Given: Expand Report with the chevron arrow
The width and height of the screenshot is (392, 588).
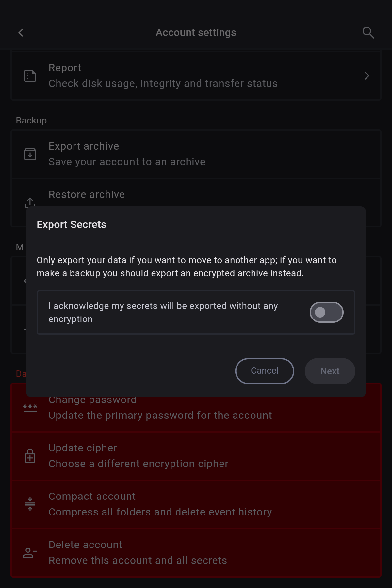Looking at the screenshot, I should (367, 76).
